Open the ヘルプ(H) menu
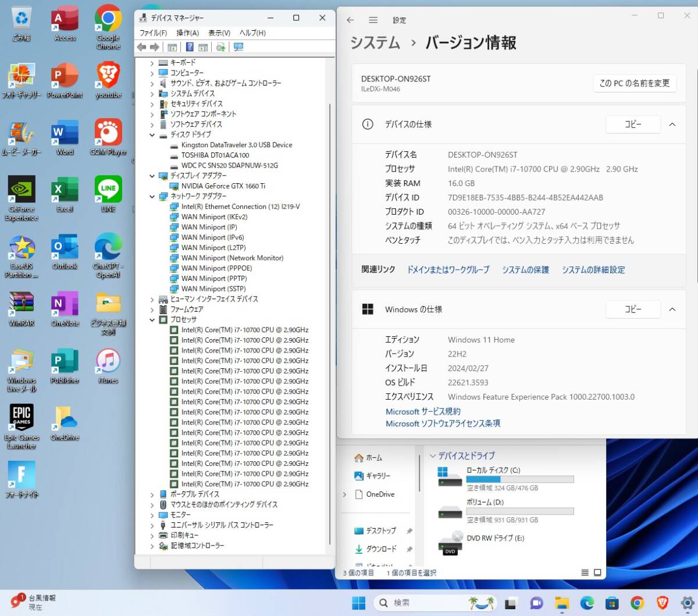The image size is (698, 616). [253, 33]
